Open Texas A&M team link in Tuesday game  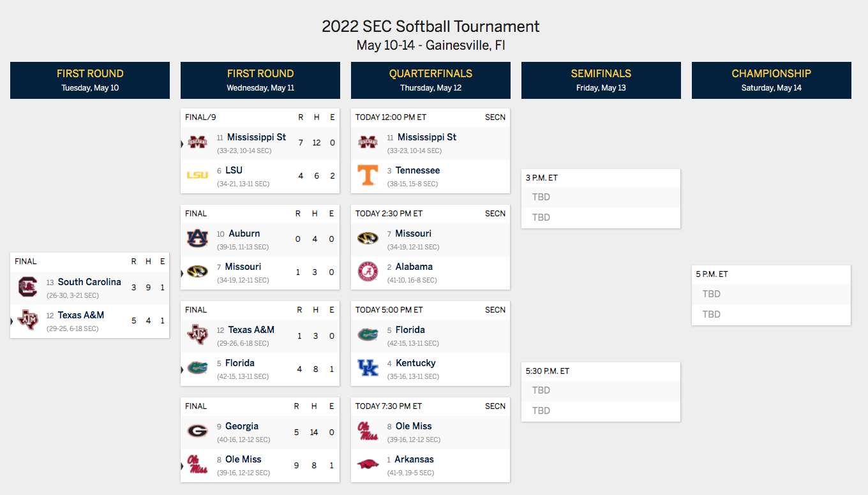[x=81, y=315]
